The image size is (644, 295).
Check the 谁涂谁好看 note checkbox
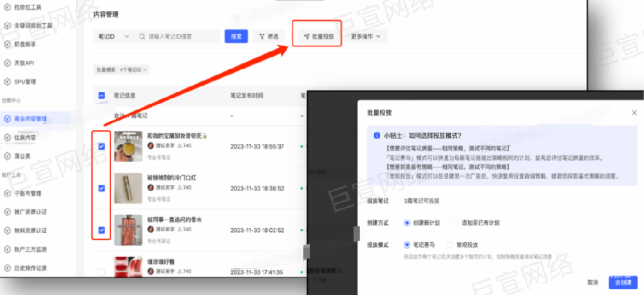[102, 272]
